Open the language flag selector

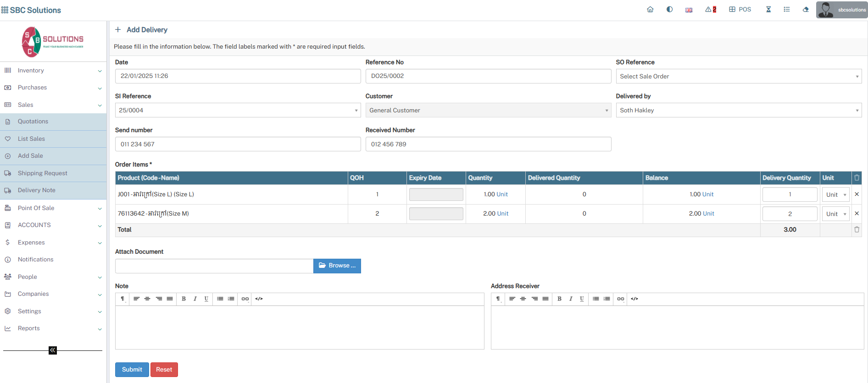pos(689,10)
